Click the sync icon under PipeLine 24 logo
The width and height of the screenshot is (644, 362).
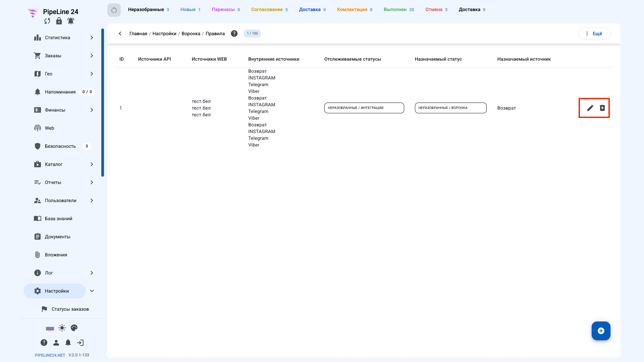[47, 21]
